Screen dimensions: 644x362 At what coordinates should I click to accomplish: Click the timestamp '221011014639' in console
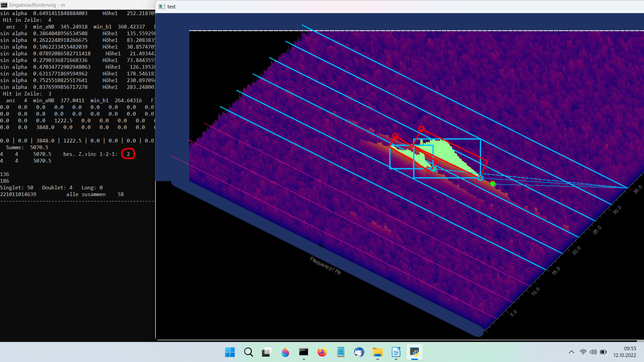pyautogui.click(x=18, y=194)
